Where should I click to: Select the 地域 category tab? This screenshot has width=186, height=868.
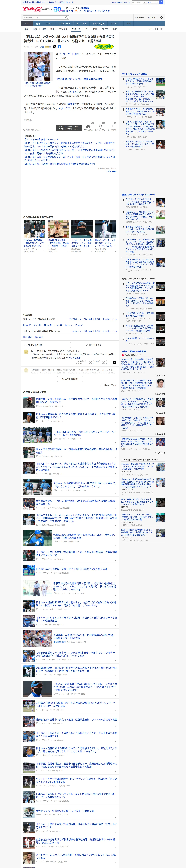[x=114, y=29]
